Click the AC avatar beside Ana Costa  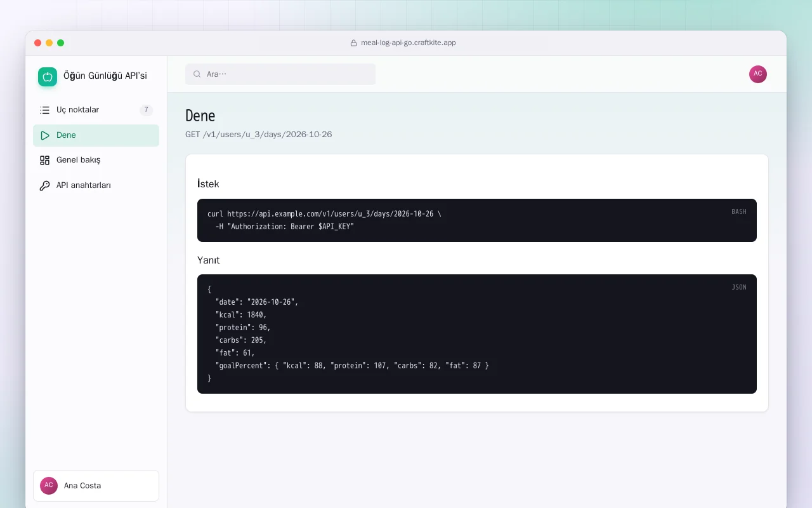click(49, 486)
